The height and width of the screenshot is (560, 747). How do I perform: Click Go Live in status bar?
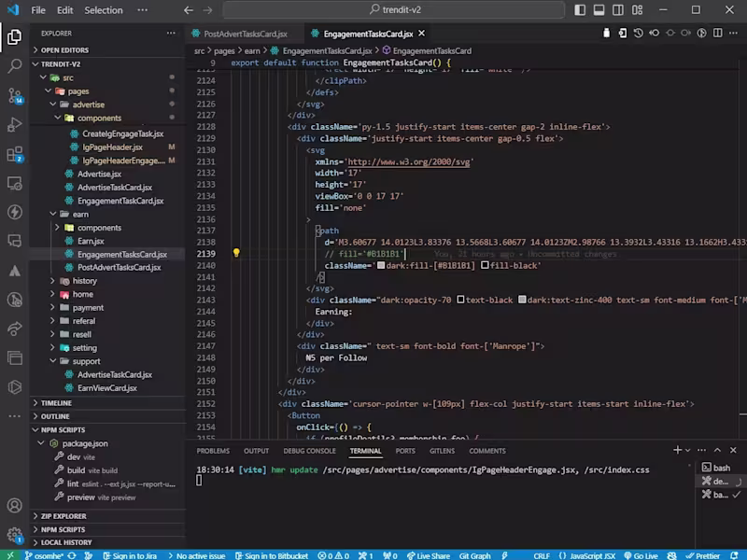644,555
